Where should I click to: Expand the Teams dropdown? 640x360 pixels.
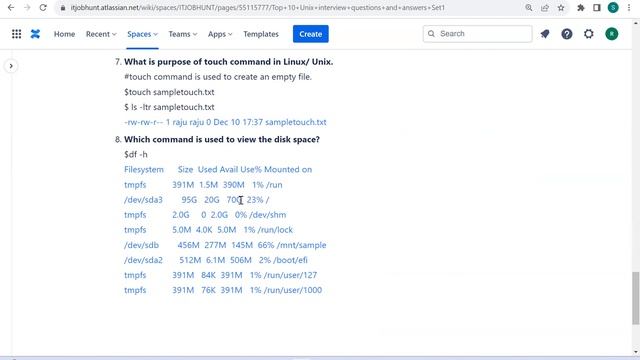click(x=182, y=34)
